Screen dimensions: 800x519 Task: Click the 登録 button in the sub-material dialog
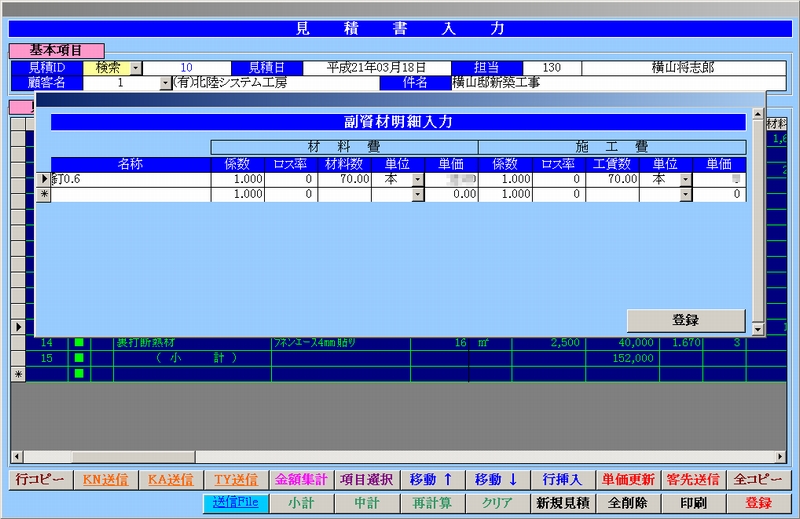[685, 320]
